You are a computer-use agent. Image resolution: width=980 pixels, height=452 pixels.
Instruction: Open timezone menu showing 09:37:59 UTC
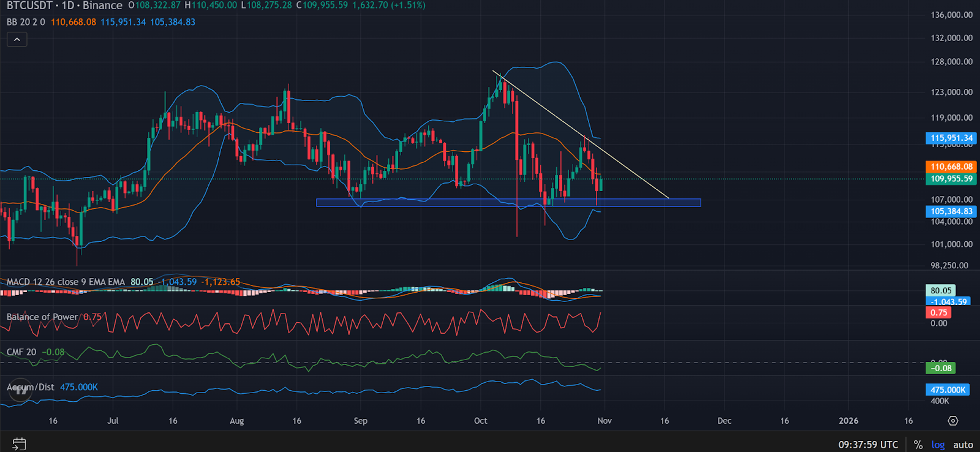tap(868, 445)
